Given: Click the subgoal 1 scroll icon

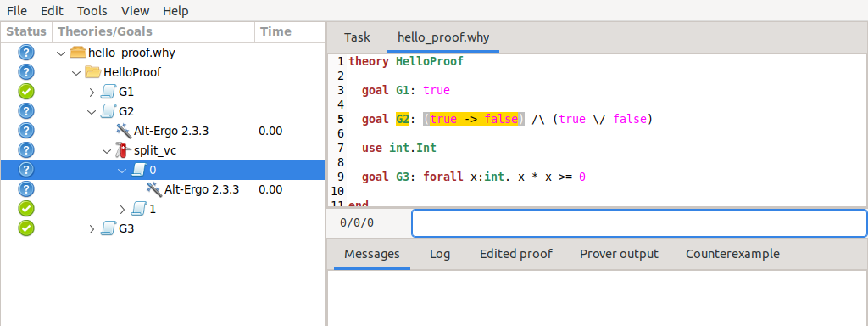Looking at the screenshot, I should [x=138, y=209].
